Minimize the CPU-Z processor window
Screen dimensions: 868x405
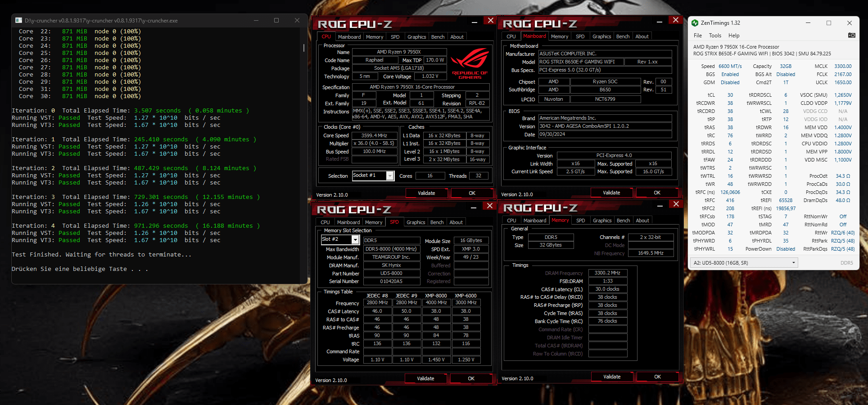(475, 22)
